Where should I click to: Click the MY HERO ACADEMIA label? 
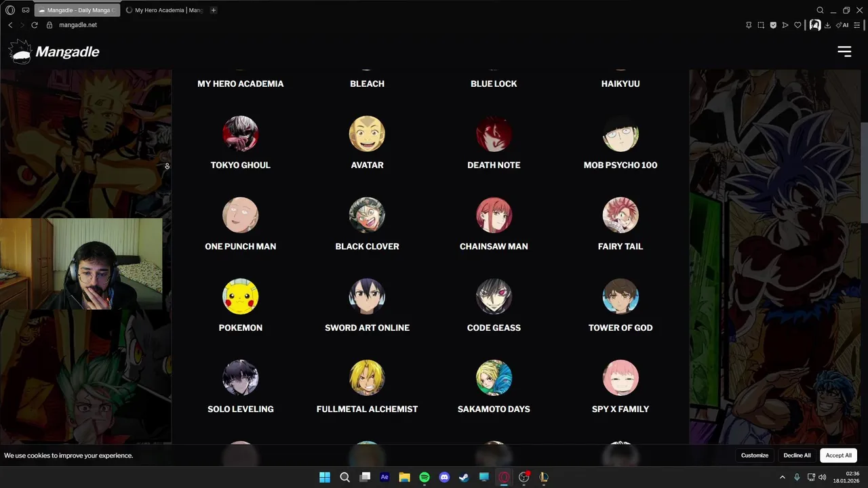(x=240, y=84)
